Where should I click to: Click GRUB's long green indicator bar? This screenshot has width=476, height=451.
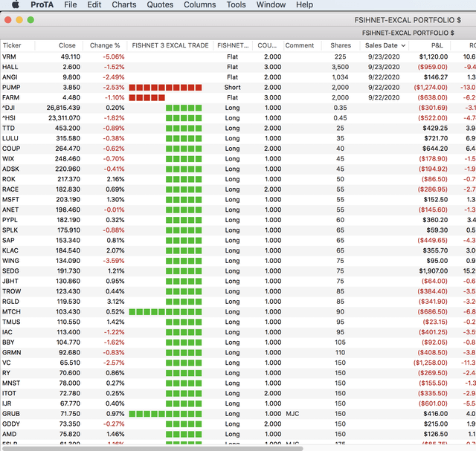[165, 414]
